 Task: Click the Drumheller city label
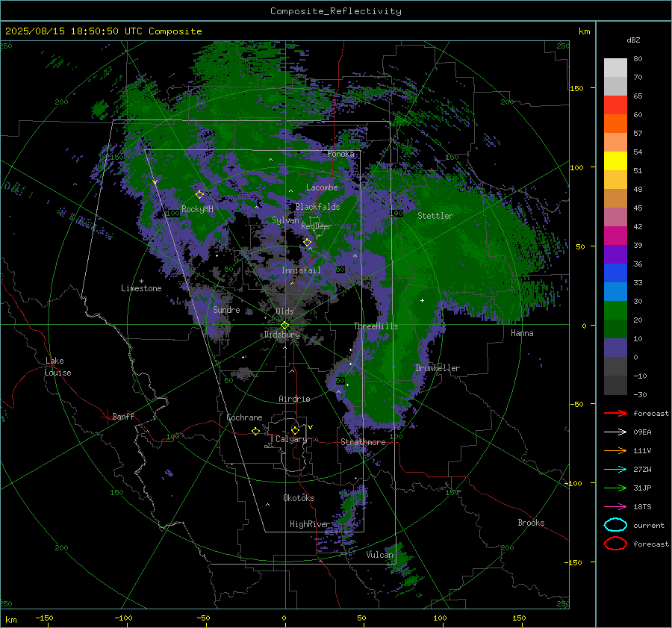pyautogui.click(x=438, y=368)
